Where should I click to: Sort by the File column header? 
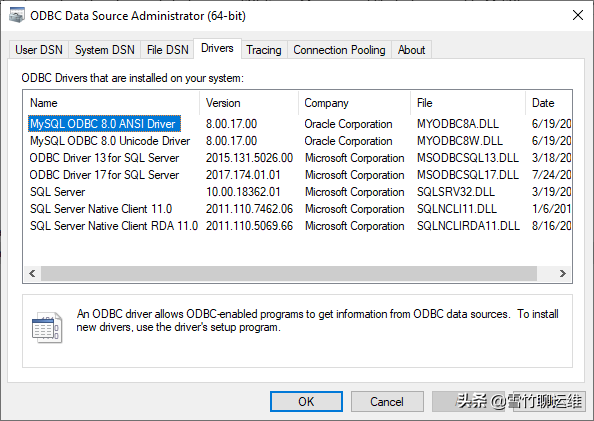coord(468,103)
